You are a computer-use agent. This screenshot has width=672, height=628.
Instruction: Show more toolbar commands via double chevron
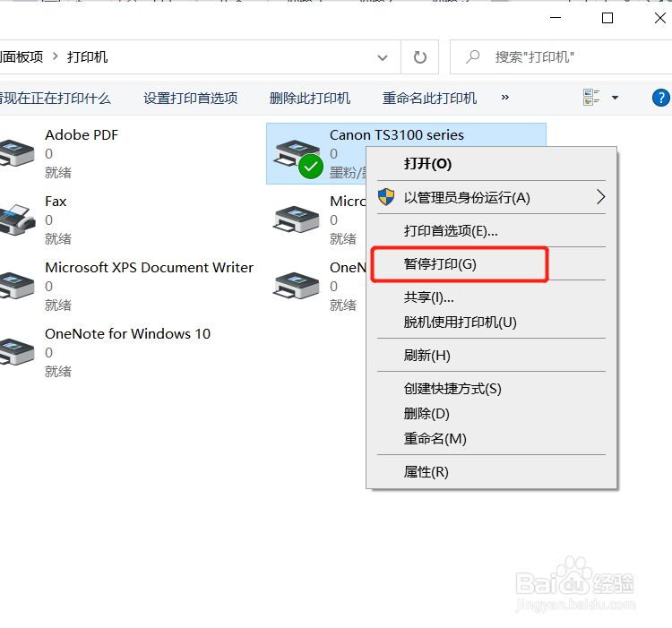pos(505,98)
